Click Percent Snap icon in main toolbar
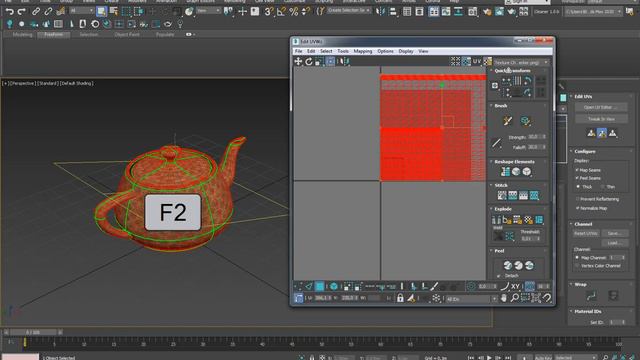Image resolution: width=640 pixels, height=360 pixels. point(293,11)
